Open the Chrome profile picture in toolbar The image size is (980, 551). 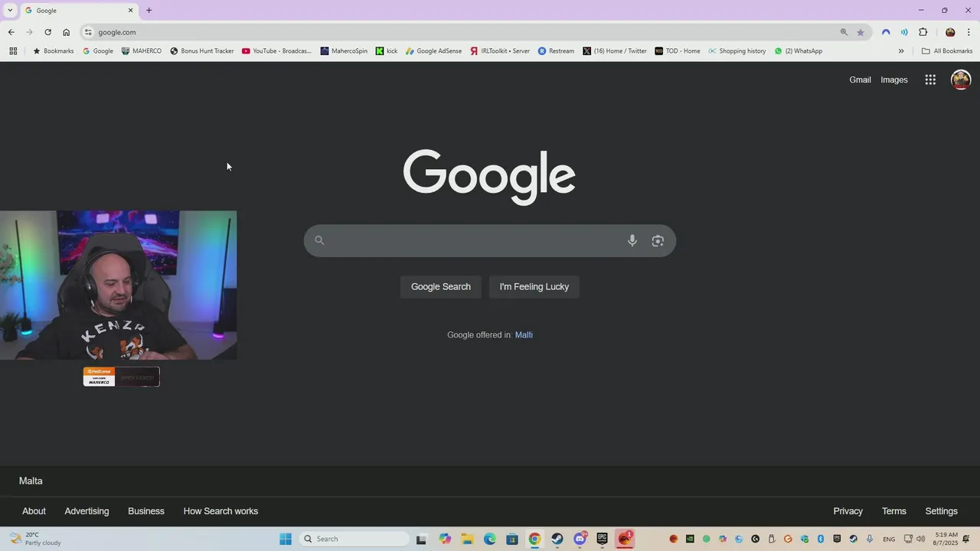[950, 32]
